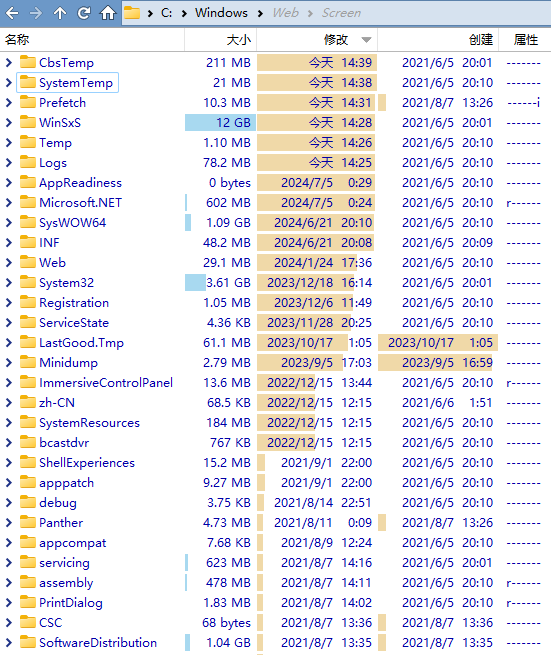Viewport: 551px width, 655px height.
Task: Click the CbsTemp folder icon
Action: click(x=28, y=62)
